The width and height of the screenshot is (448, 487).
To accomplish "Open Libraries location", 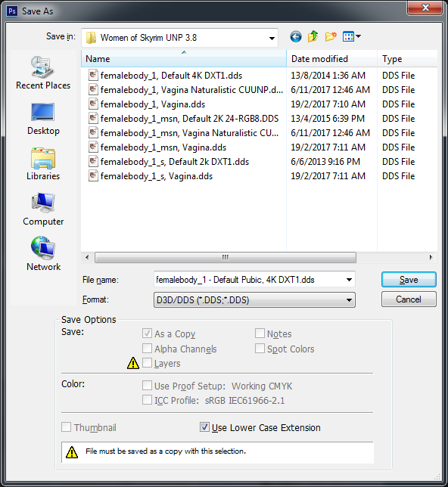I will (x=43, y=164).
